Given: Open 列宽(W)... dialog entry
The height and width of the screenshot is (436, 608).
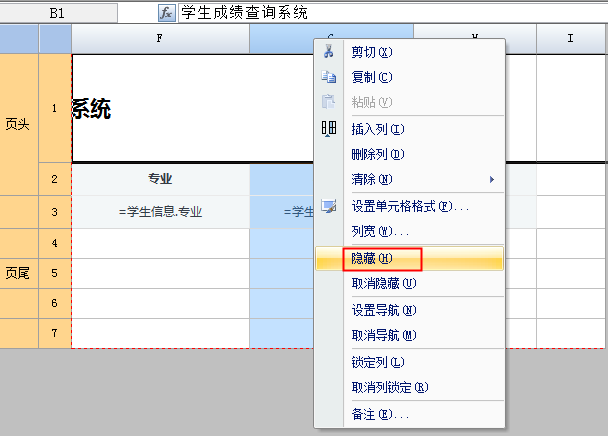Looking at the screenshot, I should coord(409,232).
